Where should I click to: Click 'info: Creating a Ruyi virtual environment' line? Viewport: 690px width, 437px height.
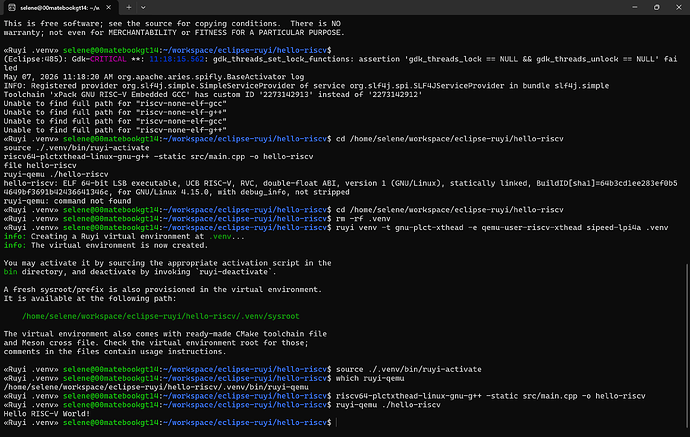point(124,236)
